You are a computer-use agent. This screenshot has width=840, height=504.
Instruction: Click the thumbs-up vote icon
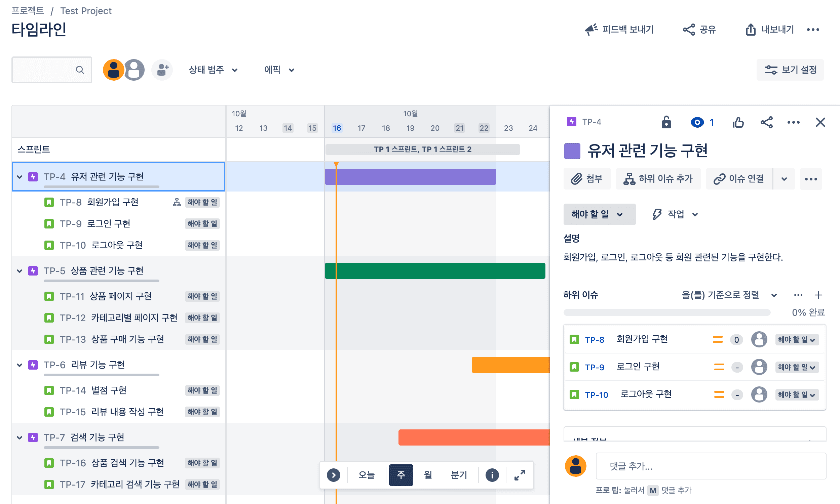738,122
